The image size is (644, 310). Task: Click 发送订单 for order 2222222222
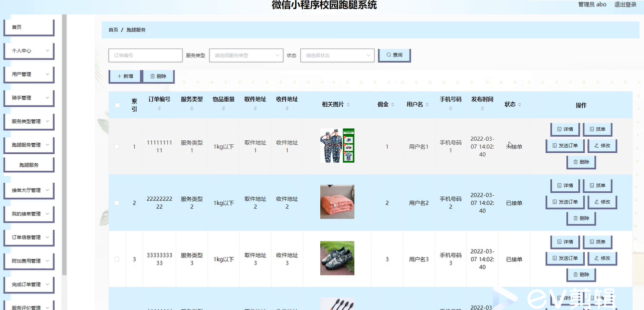click(565, 202)
